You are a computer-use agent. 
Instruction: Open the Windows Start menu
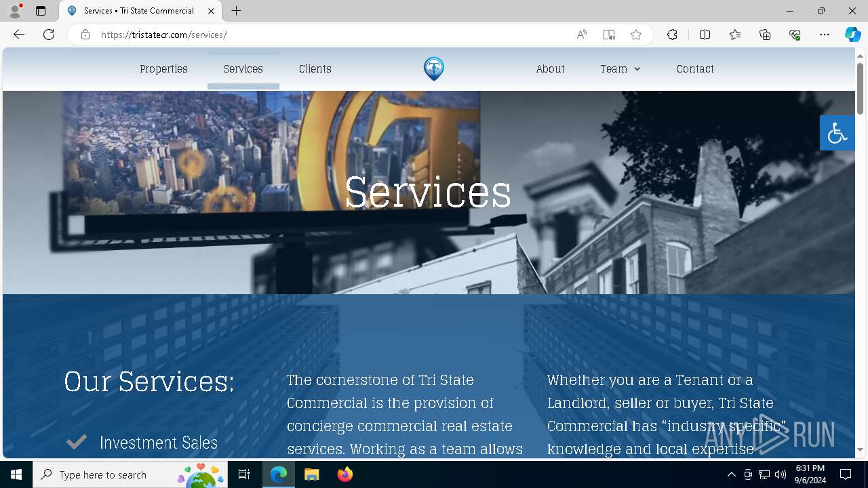coord(16,474)
